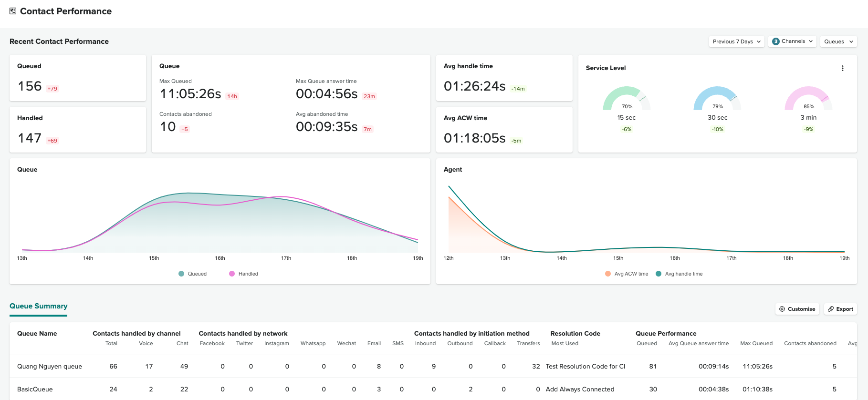This screenshot has width=868, height=400.
Task: Click the 3 min service level gauge
Action: tap(808, 99)
